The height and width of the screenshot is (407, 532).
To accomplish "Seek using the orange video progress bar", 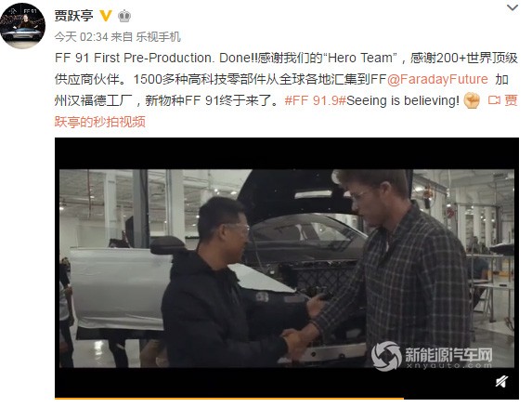I will [x=229, y=399].
